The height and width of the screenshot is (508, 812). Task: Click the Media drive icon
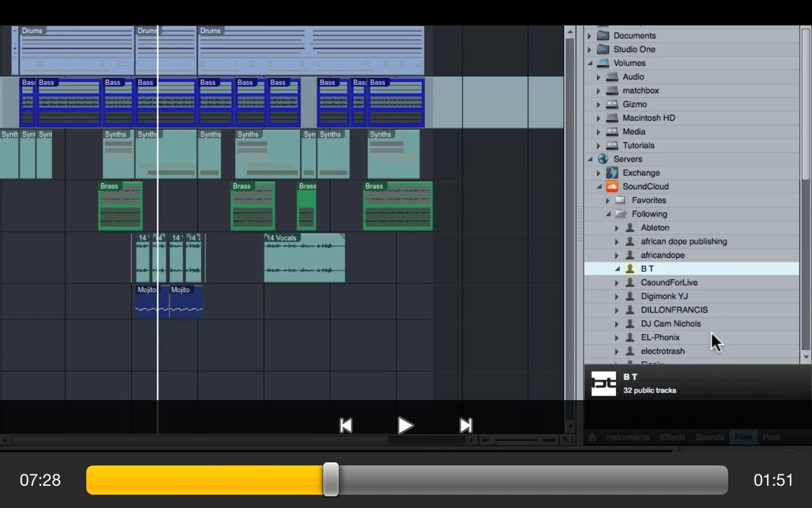612,131
